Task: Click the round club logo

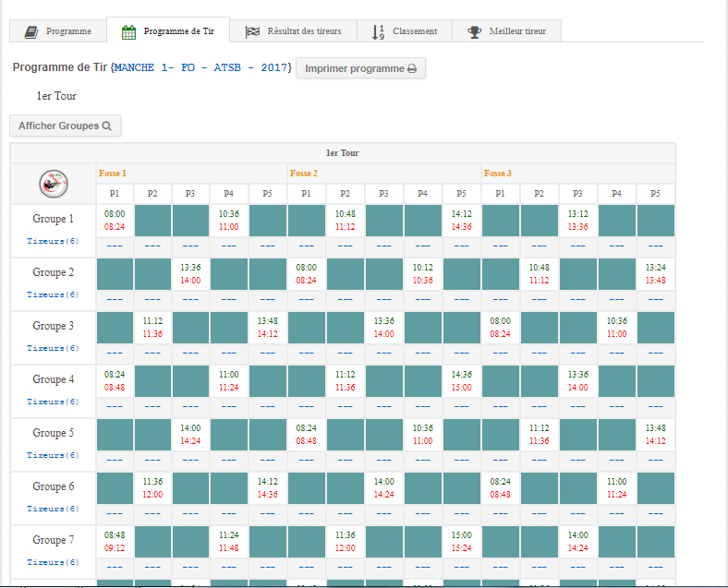Action: [x=54, y=184]
